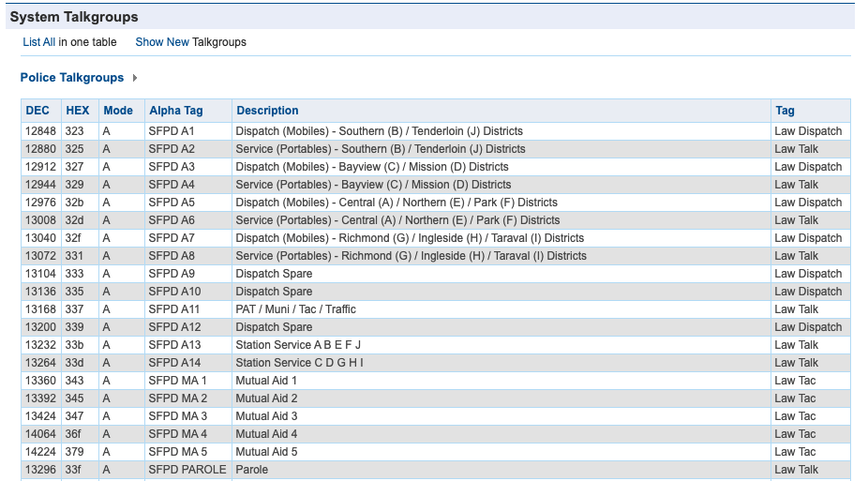Select alpha tag SFPD A8
The height and width of the screenshot is (481, 868).
click(x=172, y=256)
